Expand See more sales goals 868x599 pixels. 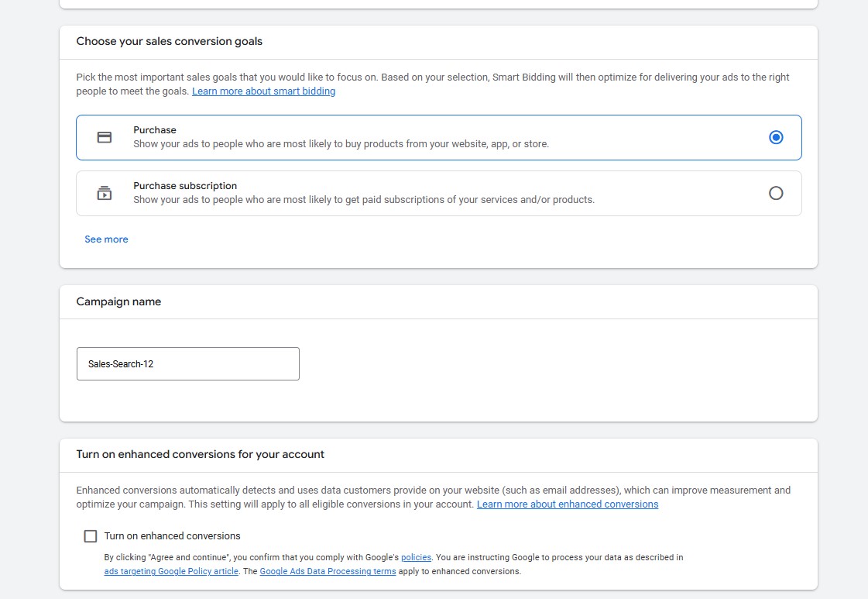pos(106,239)
